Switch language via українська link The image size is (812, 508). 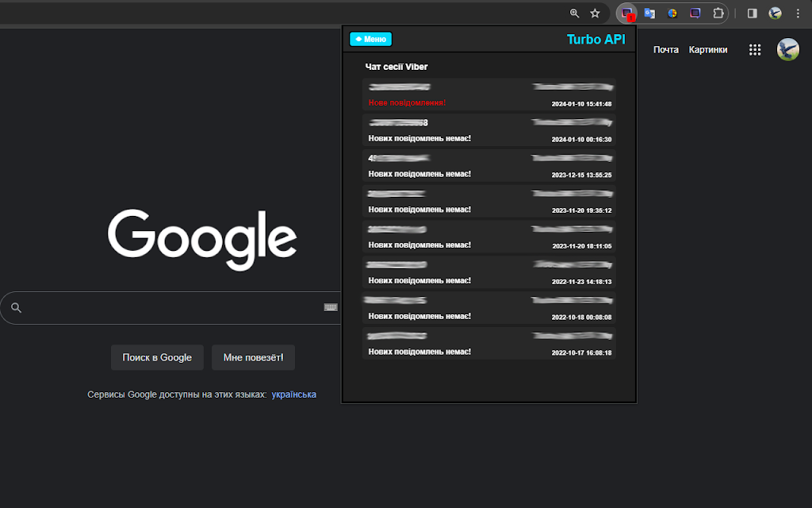(x=293, y=394)
